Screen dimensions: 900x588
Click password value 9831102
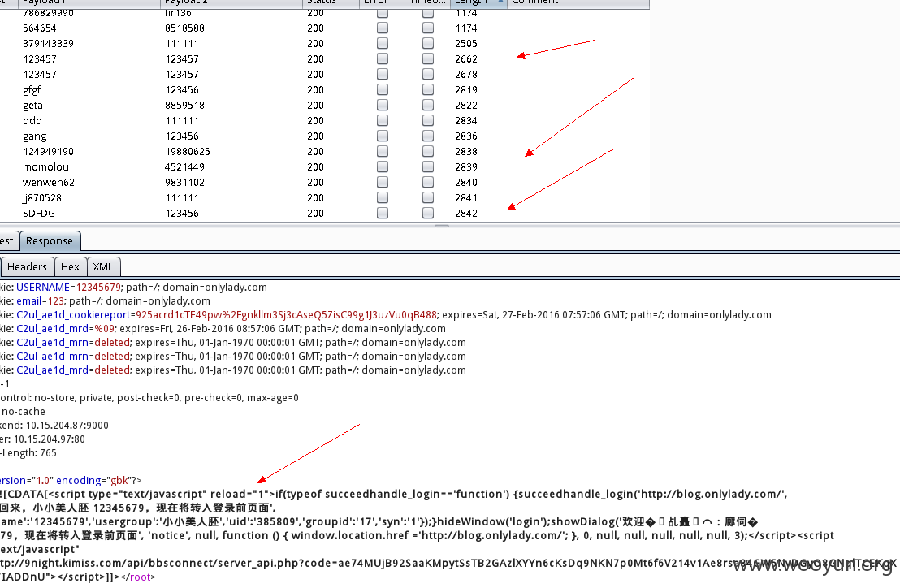pos(184,183)
